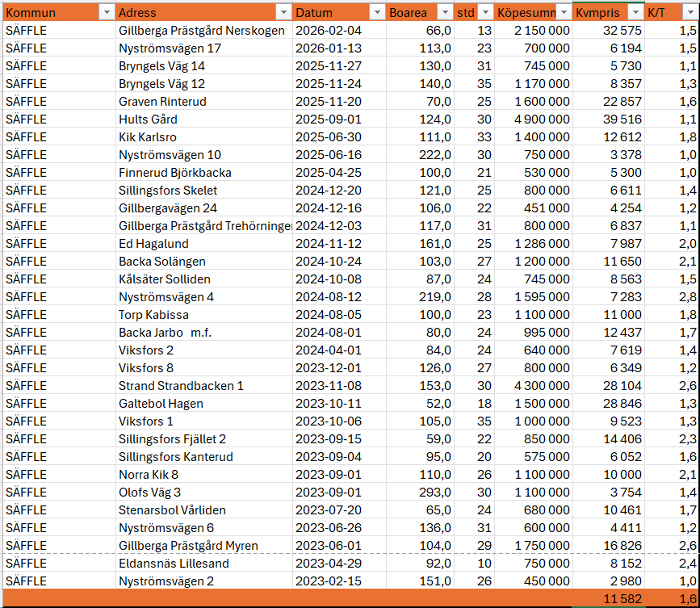
Task: Click the purchase price cell "4 900 000"
Action: [x=534, y=120]
